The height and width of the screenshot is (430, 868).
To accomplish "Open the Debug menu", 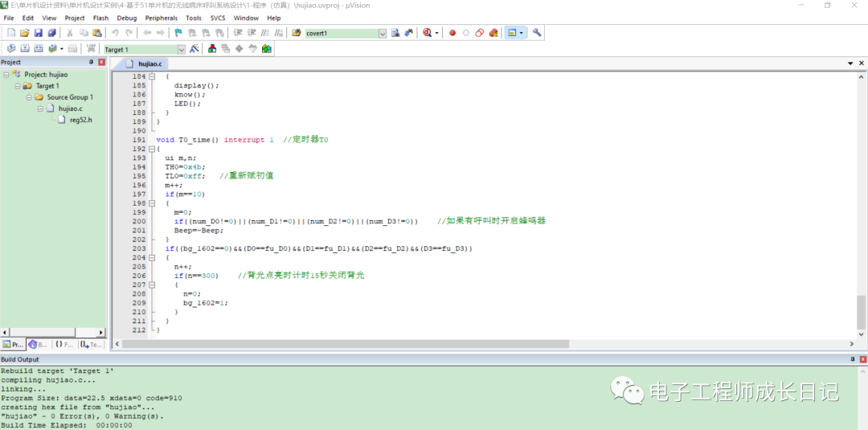I will (x=127, y=18).
